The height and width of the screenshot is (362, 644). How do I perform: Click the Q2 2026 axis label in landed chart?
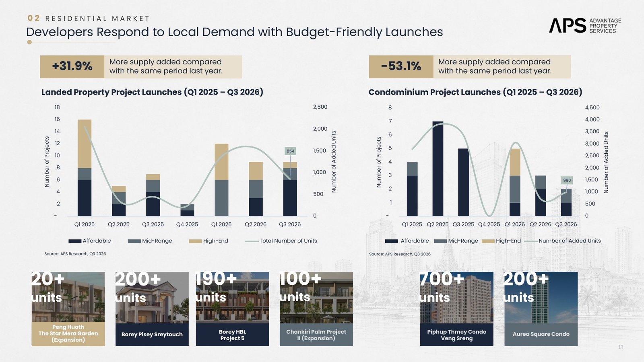coord(256,224)
